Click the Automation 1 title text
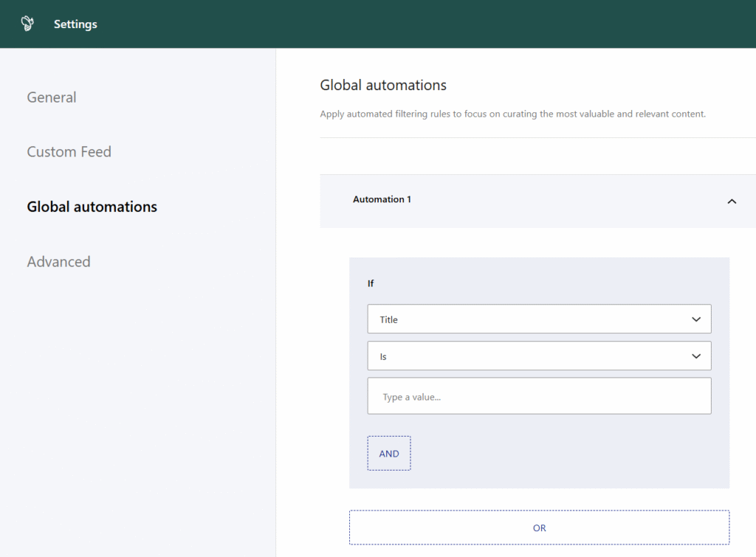Viewport: 756px width, 557px height. coord(382,199)
